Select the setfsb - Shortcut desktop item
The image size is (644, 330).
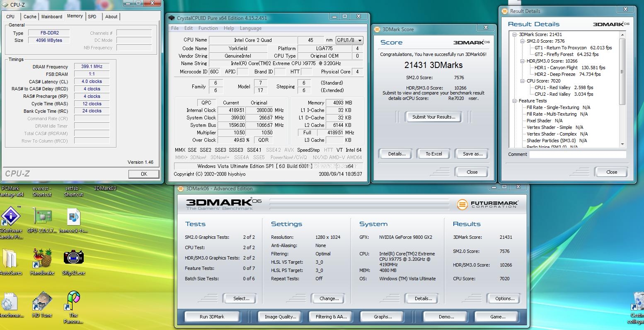[73, 191]
